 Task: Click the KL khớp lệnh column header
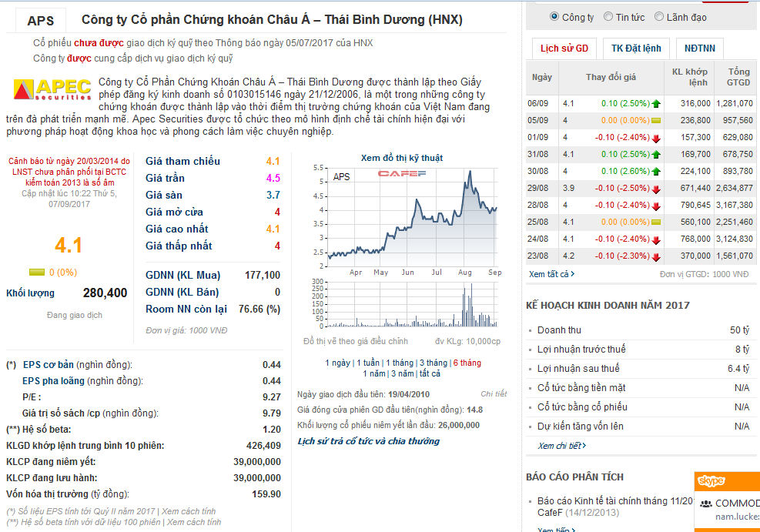point(689,77)
